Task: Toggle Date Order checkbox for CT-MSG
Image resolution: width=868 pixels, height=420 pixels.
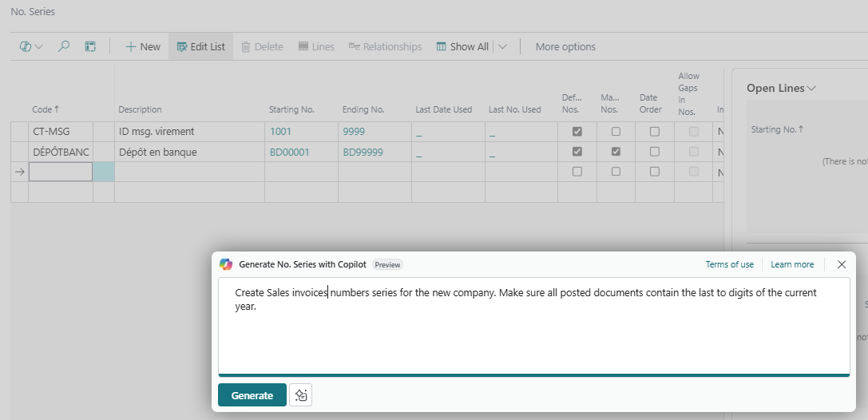Action: [655, 132]
